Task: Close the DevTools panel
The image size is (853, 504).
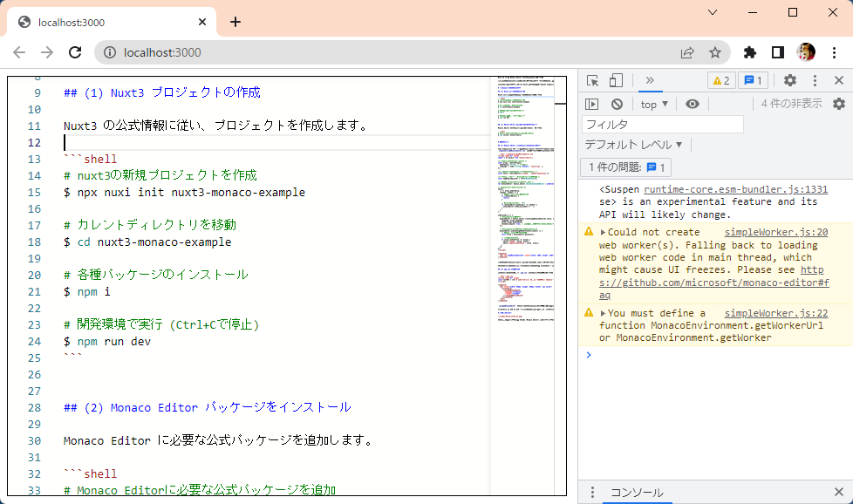Action: pos(839,80)
